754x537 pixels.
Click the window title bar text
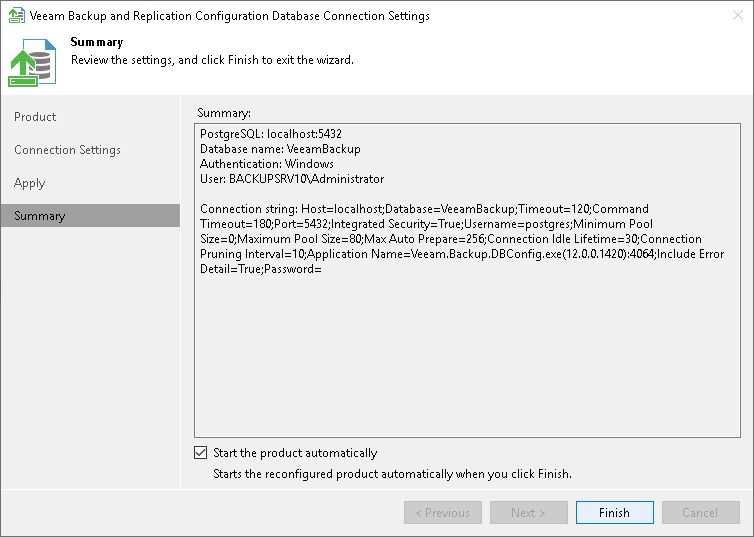click(232, 16)
